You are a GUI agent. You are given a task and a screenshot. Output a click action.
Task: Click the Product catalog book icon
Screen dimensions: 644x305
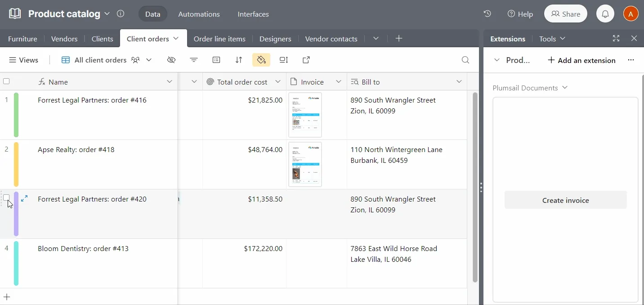click(15, 13)
